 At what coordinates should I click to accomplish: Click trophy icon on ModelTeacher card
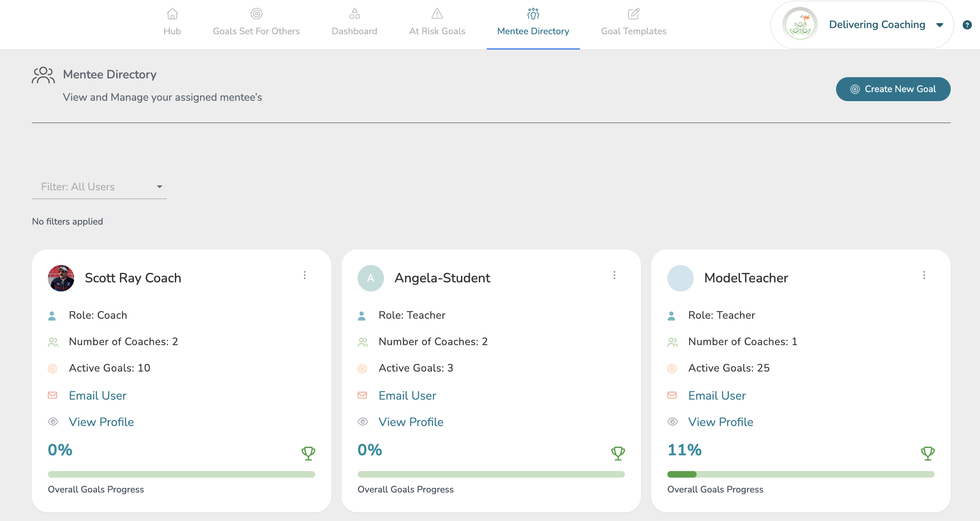point(928,453)
